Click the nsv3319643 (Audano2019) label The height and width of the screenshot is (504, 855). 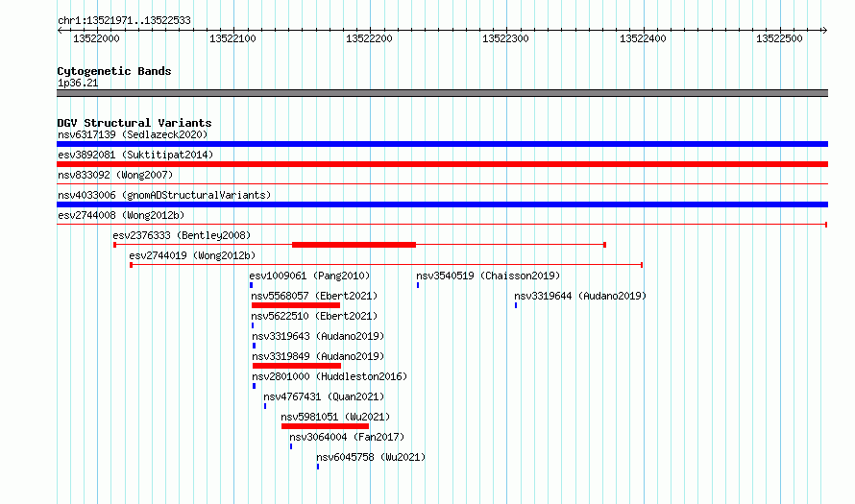tap(318, 336)
